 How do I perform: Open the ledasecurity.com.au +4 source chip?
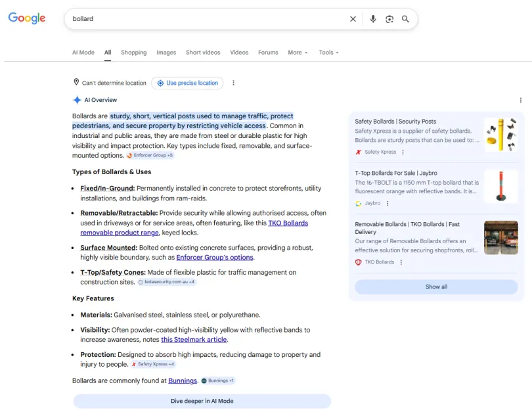point(167,282)
